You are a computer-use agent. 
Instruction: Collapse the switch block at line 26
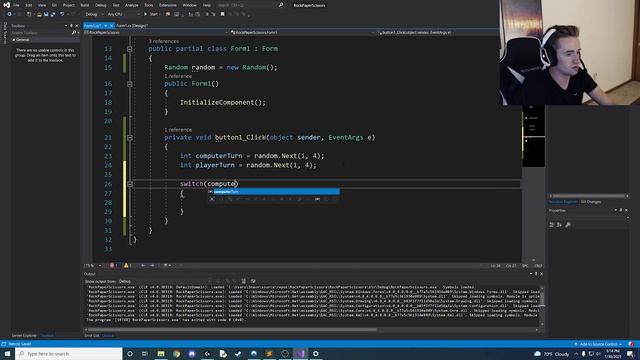click(x=129, y=184)
